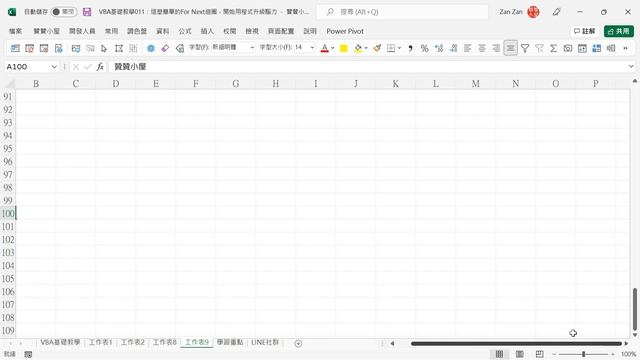The width and height of the screenshot is (640, 360).
Task: Toggle the filter funnel icon
Action: click(525, 48)
